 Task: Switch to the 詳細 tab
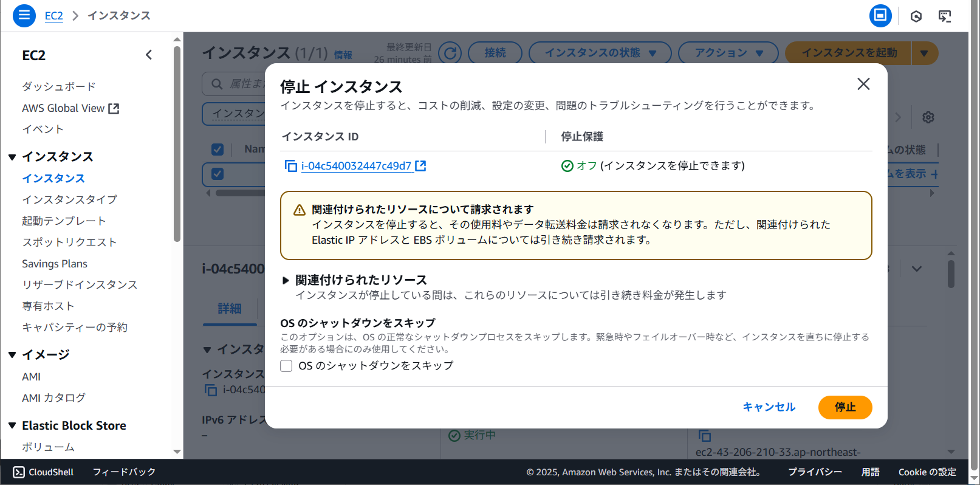tap(230, 309)
